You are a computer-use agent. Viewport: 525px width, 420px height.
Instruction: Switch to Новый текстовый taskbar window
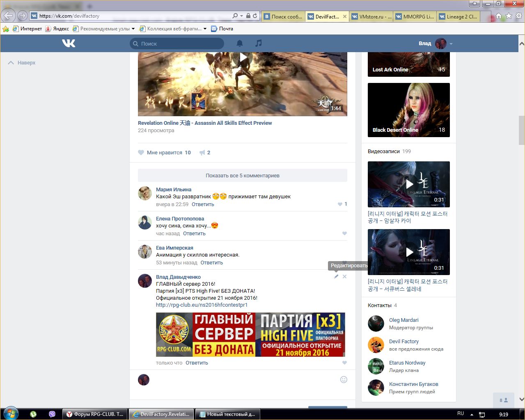click(x=227, y=414)
